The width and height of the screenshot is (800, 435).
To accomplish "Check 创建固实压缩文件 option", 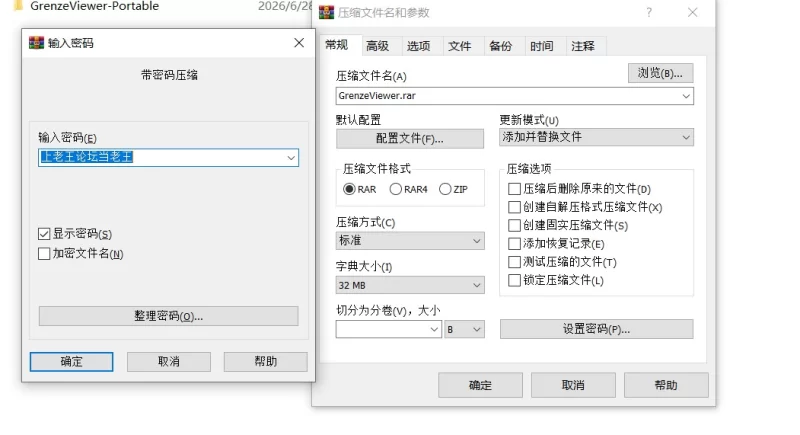I will (514, 225).
